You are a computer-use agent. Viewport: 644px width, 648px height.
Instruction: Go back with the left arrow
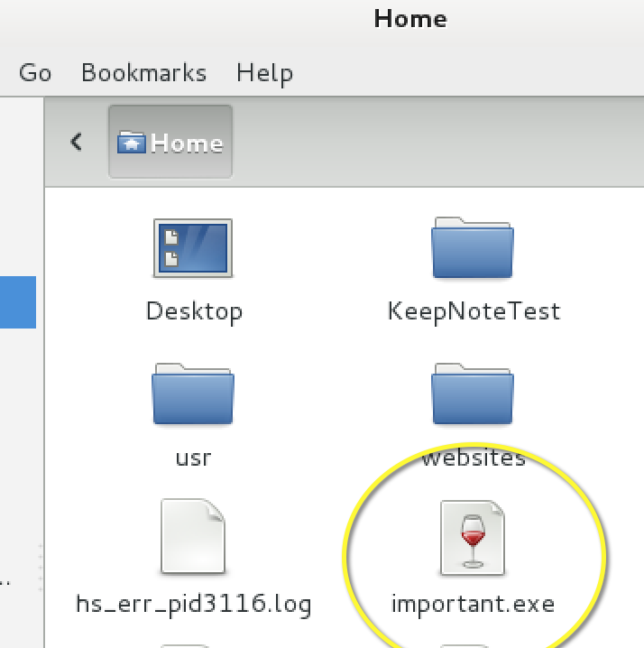77,142
